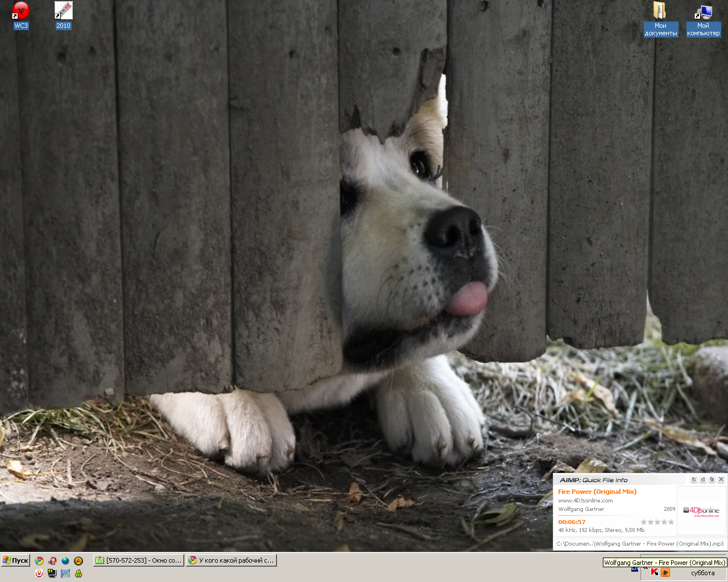Rate the track using the star rating
Screen dimensions: 728x582
point(657,522)
